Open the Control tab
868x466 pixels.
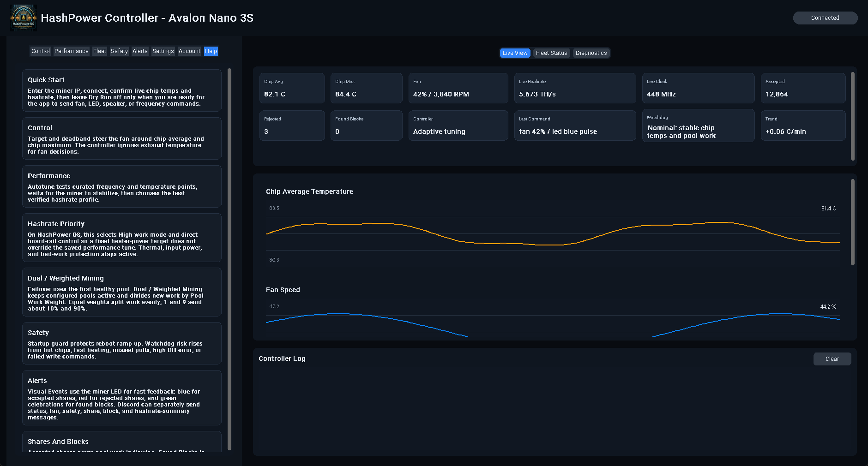tap(40, 51)
